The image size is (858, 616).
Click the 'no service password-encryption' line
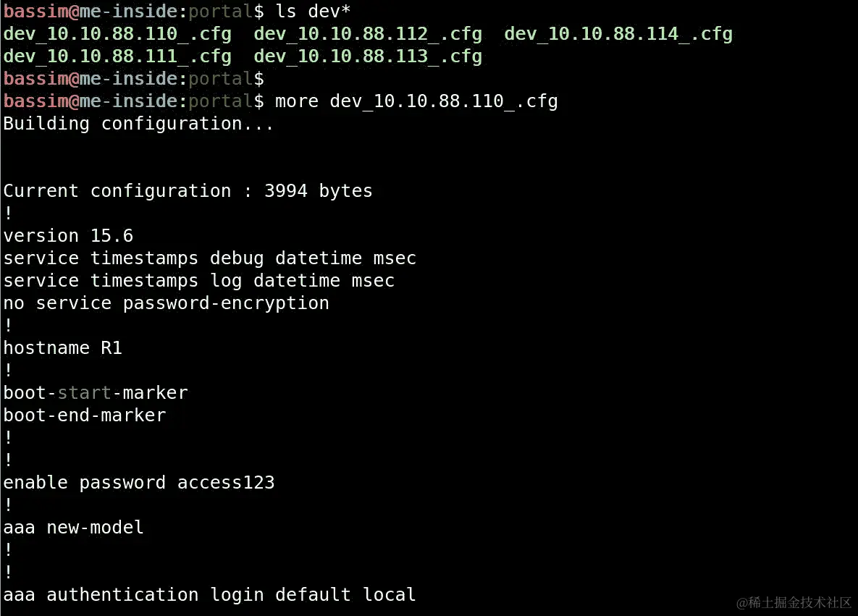(x=167, y=303)
